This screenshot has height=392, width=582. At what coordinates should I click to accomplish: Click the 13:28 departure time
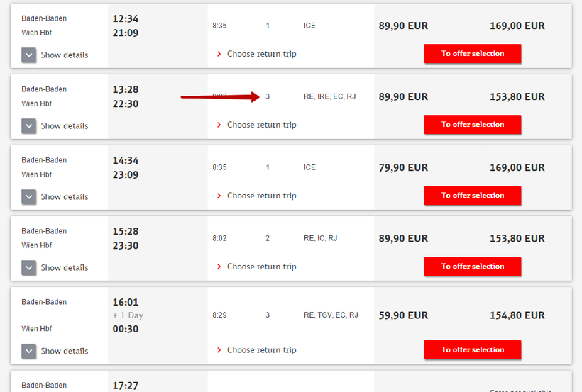pyautogui.click(x=126, y=89)
